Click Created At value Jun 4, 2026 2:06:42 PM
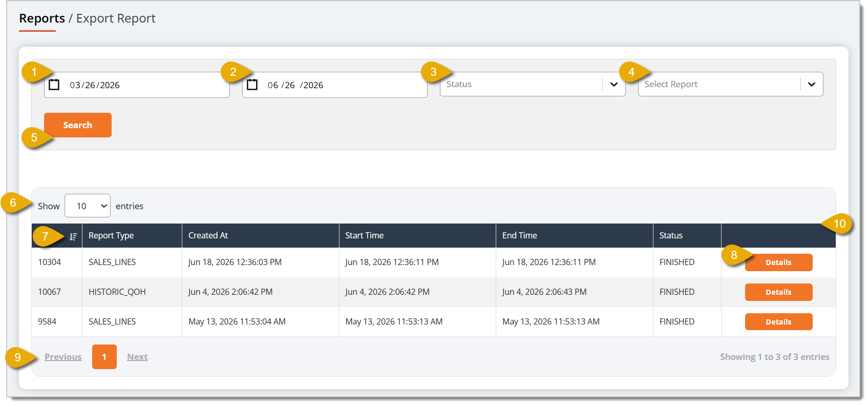The image size is (868, 405). click(230, 292)
